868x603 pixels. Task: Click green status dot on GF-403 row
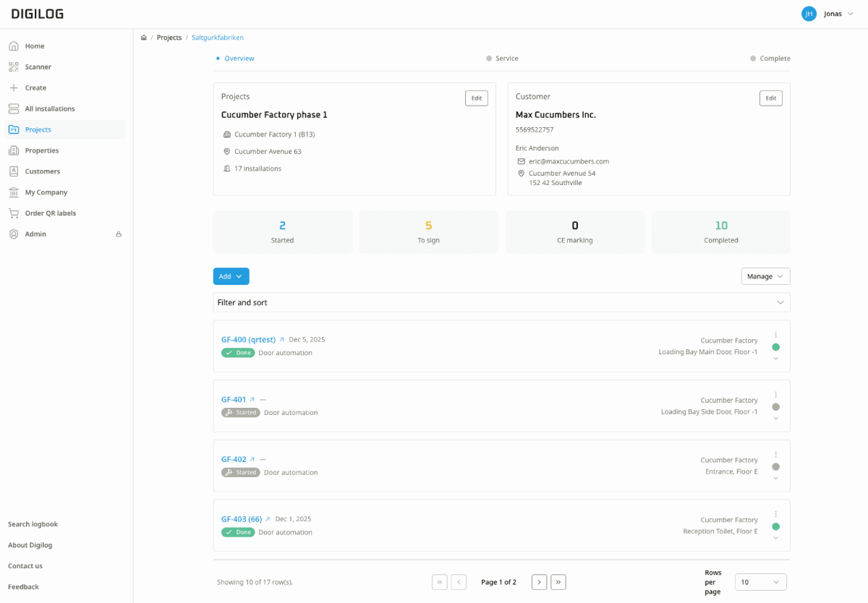775,527
